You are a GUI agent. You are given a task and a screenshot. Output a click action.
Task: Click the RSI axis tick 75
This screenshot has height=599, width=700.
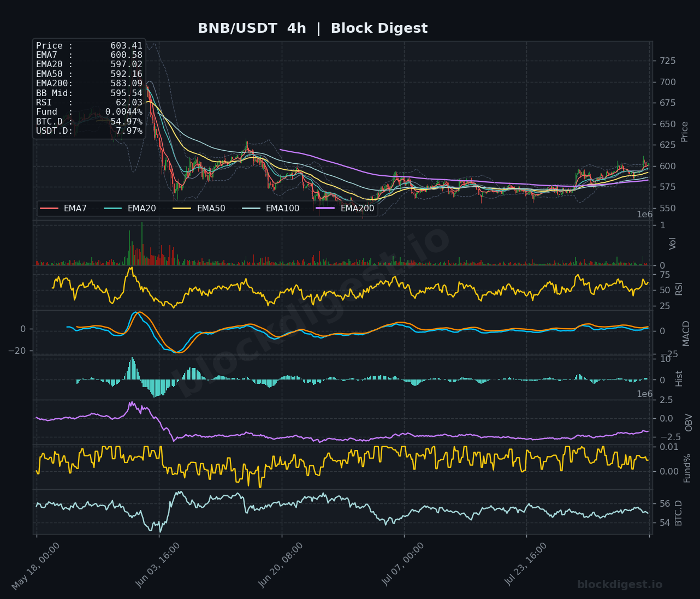click(x=665, y=275)
